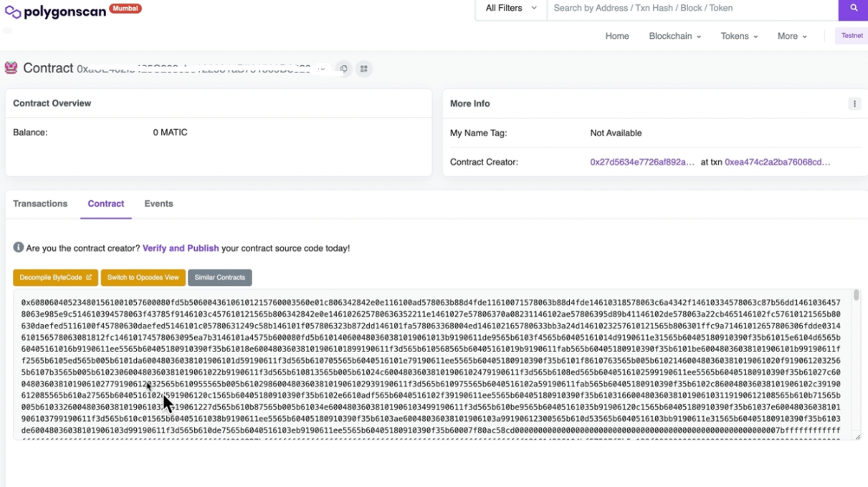Show the contract address QR code
This screenshot has width=868, height=487.
[x=364, y=69]
